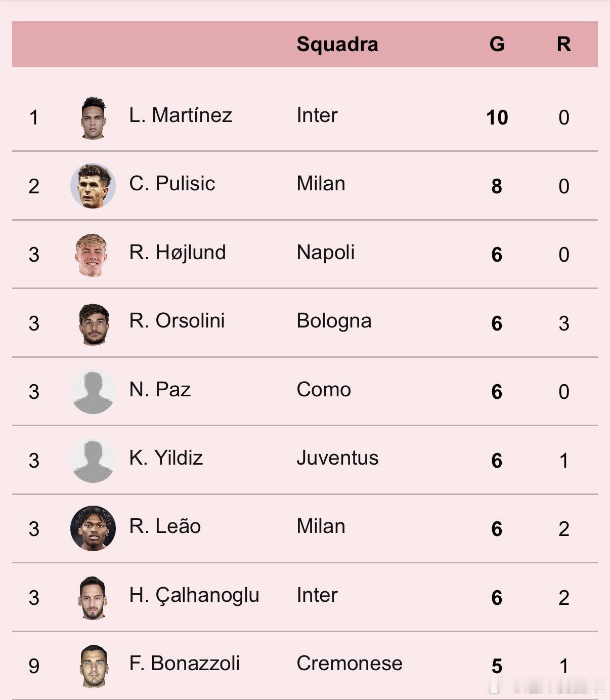Image resolution: width=610 pixels, height=700 pixels.
Task: Click N. Paz placeholder avatar
Action: [x=93, y=392]
